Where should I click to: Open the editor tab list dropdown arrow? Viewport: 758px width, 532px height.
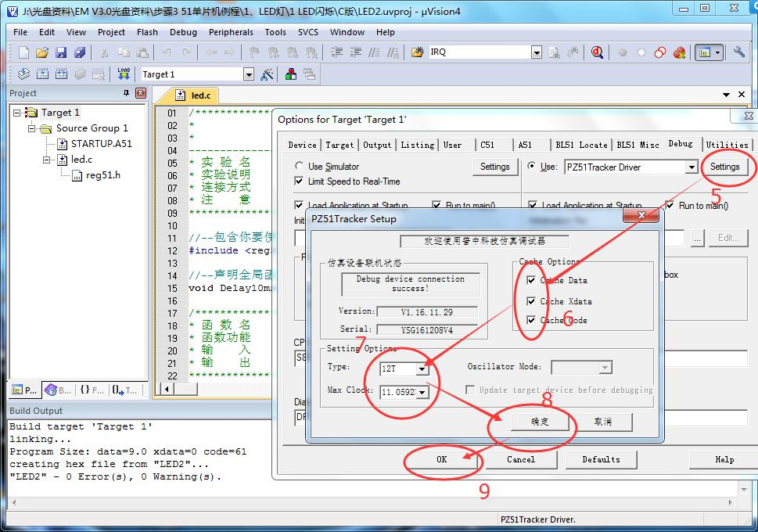[726, 95]
